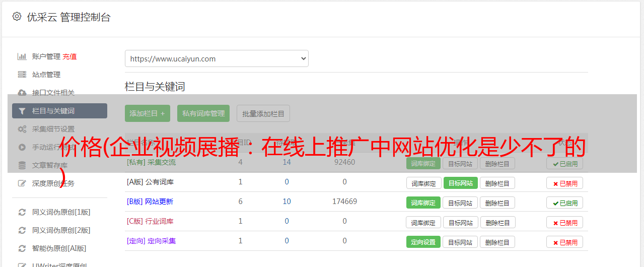Open 站点管理 menu item

pos(46,75)
